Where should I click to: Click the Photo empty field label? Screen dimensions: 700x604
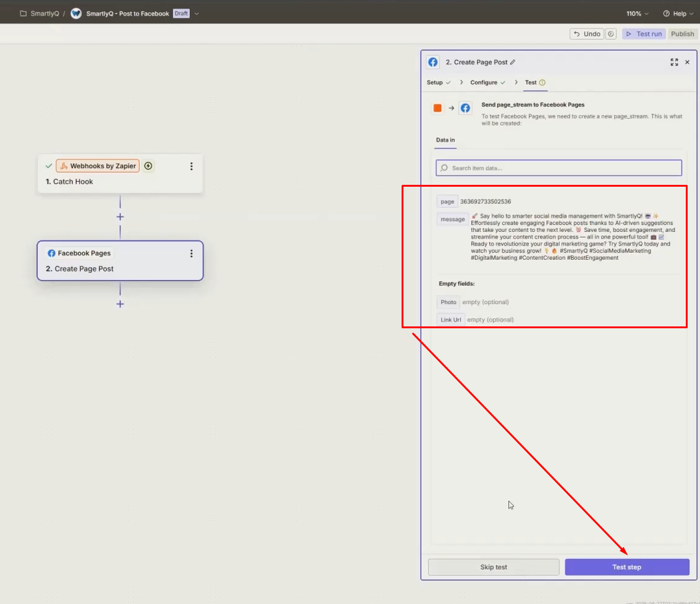448,302
